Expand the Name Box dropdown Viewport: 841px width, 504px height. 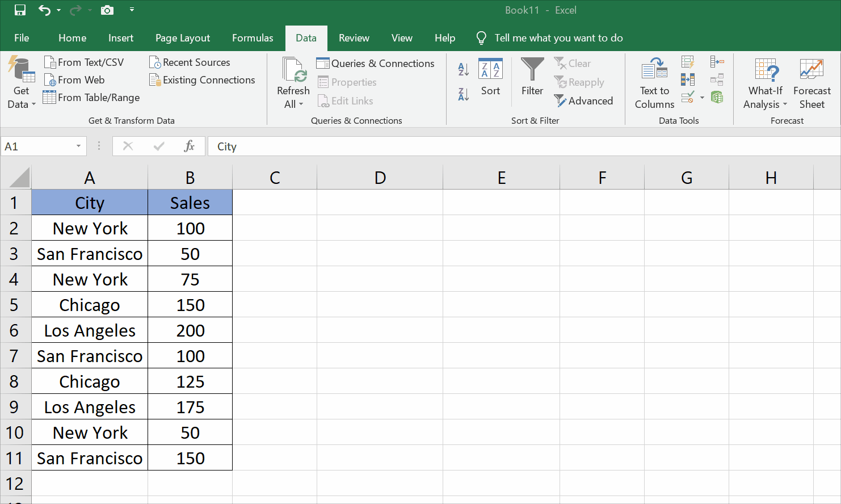tap(79, 146)
